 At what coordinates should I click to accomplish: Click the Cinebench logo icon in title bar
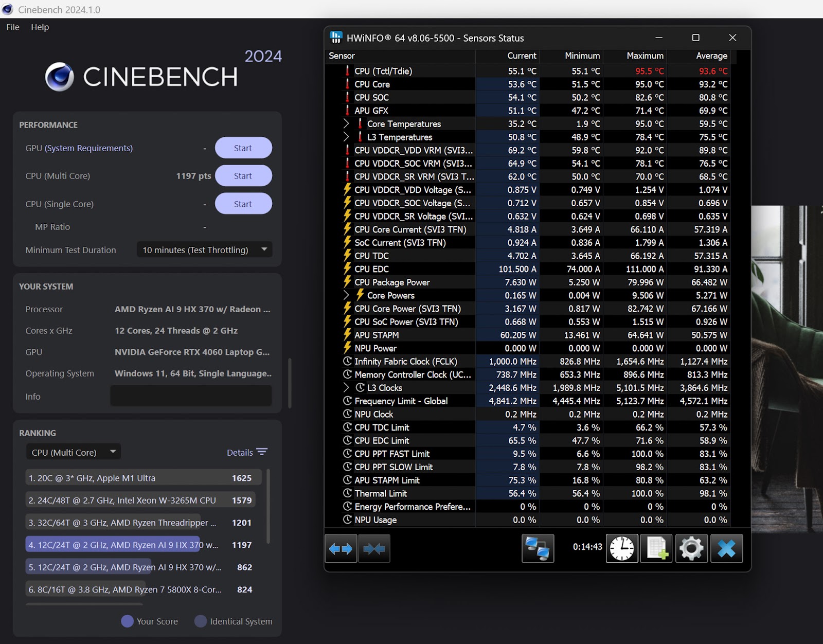(x=8, y=9)
